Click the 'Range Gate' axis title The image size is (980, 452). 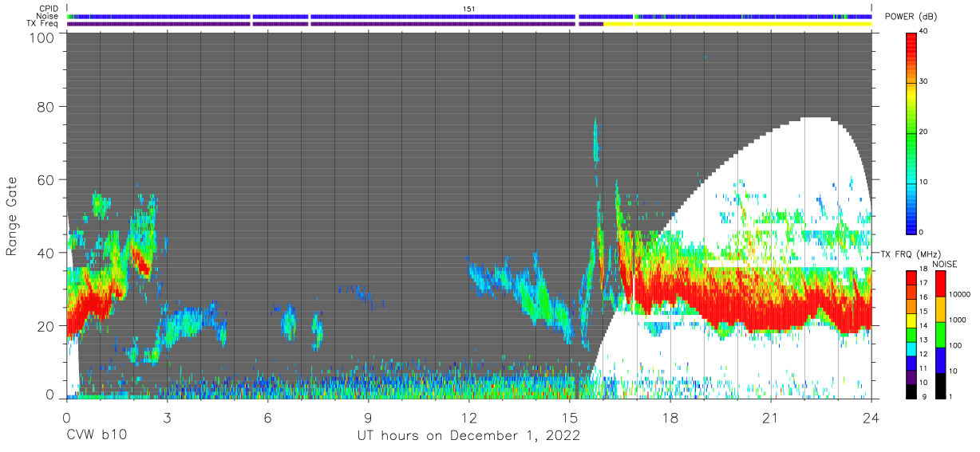12,216
